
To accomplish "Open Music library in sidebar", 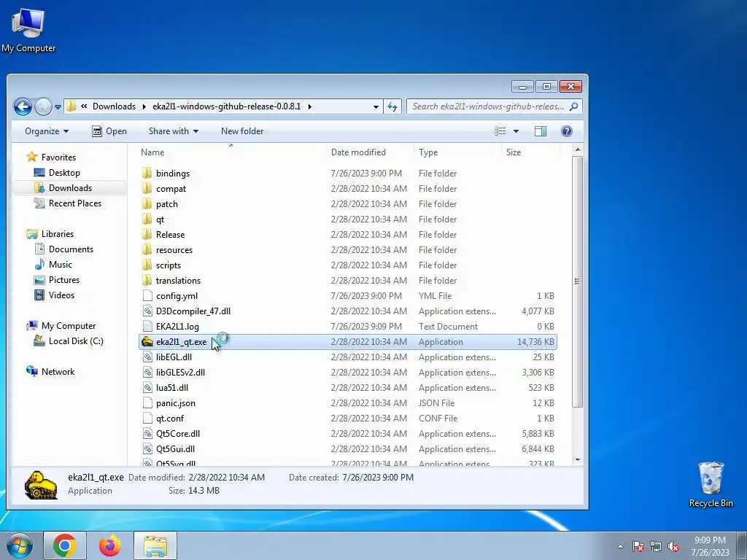I will pyautogui.click(x=60, y=264).
